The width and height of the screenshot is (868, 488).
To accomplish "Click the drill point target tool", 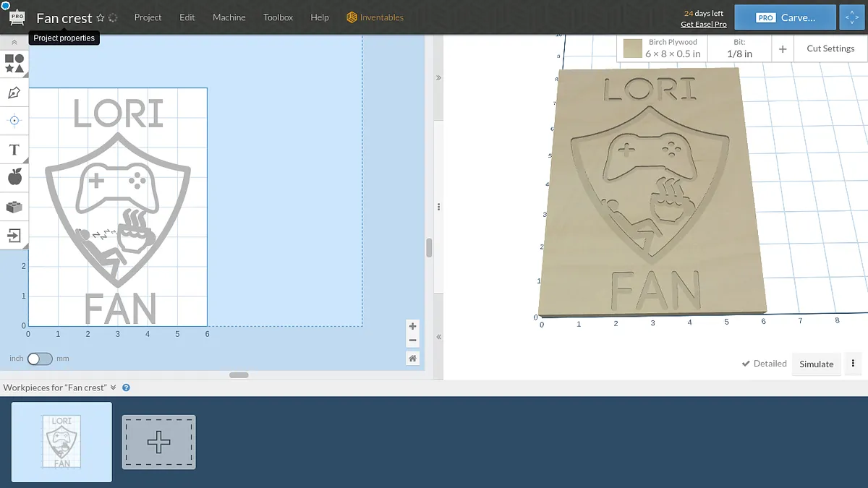I will [x=14, y=121].
